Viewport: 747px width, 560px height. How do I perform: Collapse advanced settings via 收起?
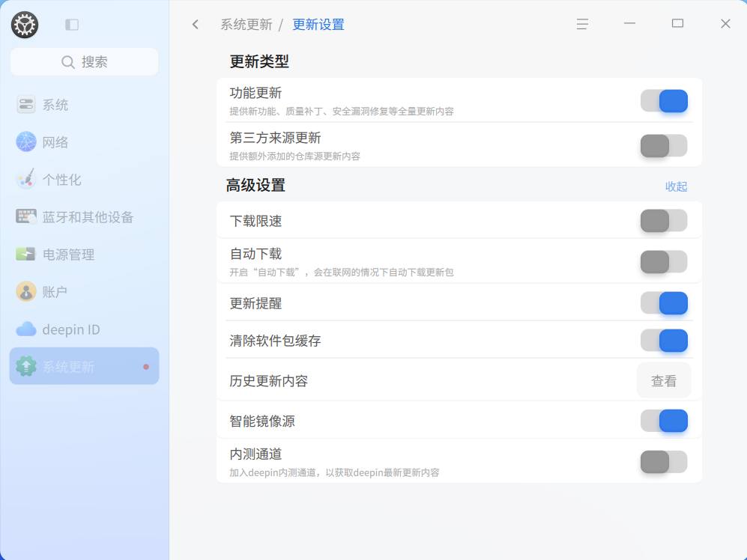(x=676, y=186)
